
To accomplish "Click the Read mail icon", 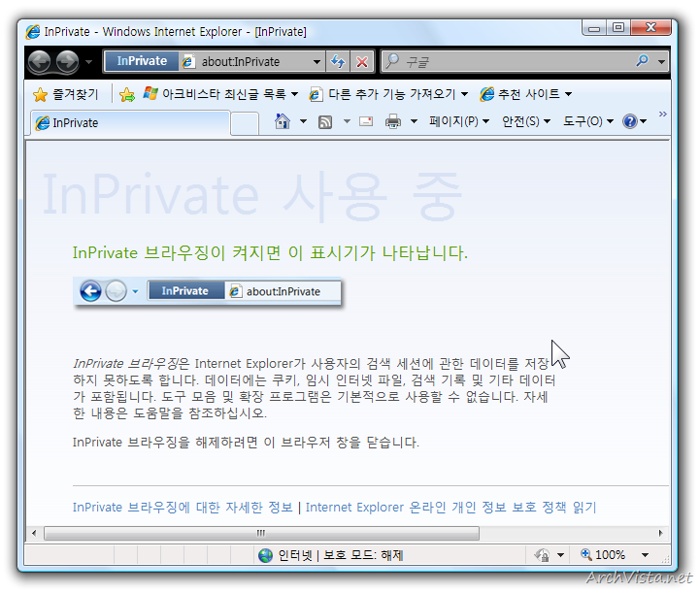I will (x=366, y=121).
